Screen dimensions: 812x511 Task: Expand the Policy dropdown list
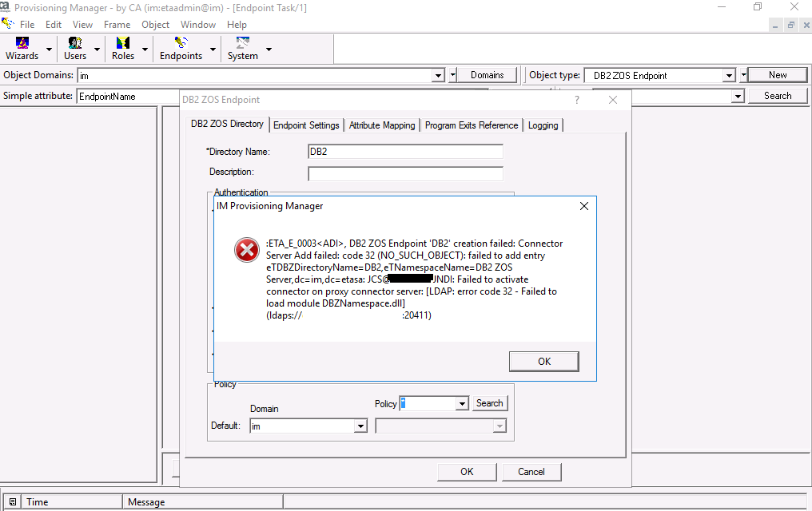461,404
